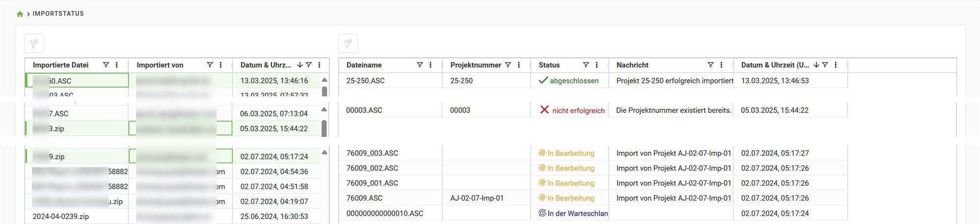
Task: Click the 25-250.ASC file name cell
Action: [x=390, y=80]
